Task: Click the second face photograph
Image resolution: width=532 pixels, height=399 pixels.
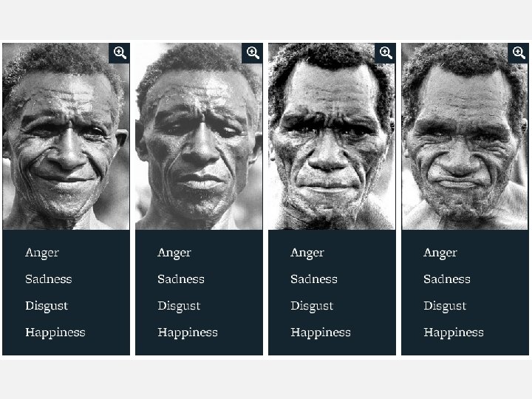Action: [199, 137]
